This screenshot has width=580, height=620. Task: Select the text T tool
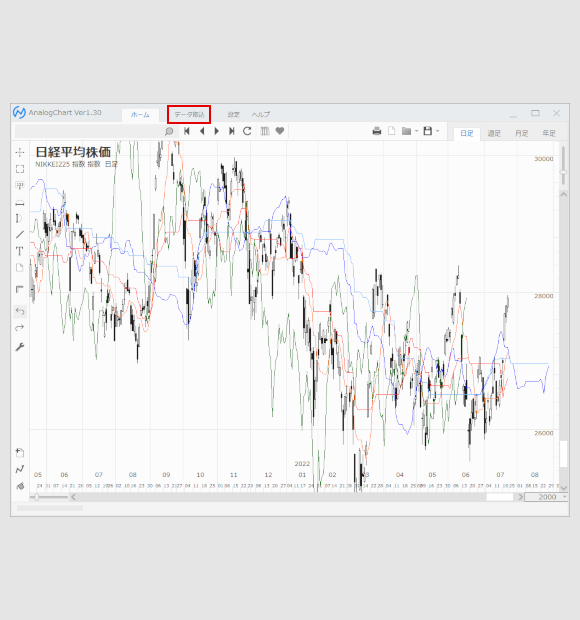19,251
